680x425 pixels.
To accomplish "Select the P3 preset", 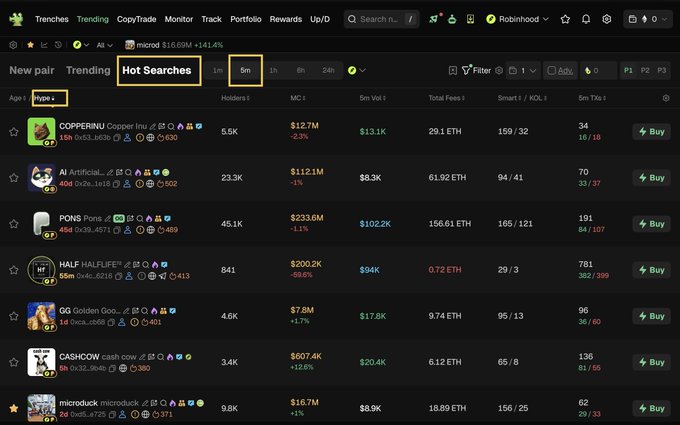I will point(661,70).
